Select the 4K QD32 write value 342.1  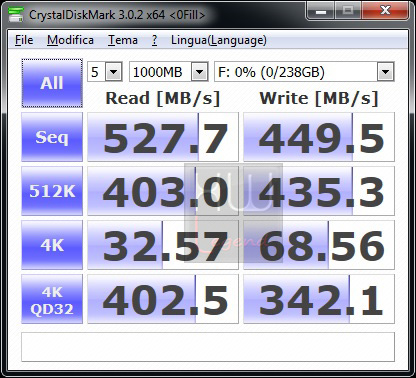[319, 299]
